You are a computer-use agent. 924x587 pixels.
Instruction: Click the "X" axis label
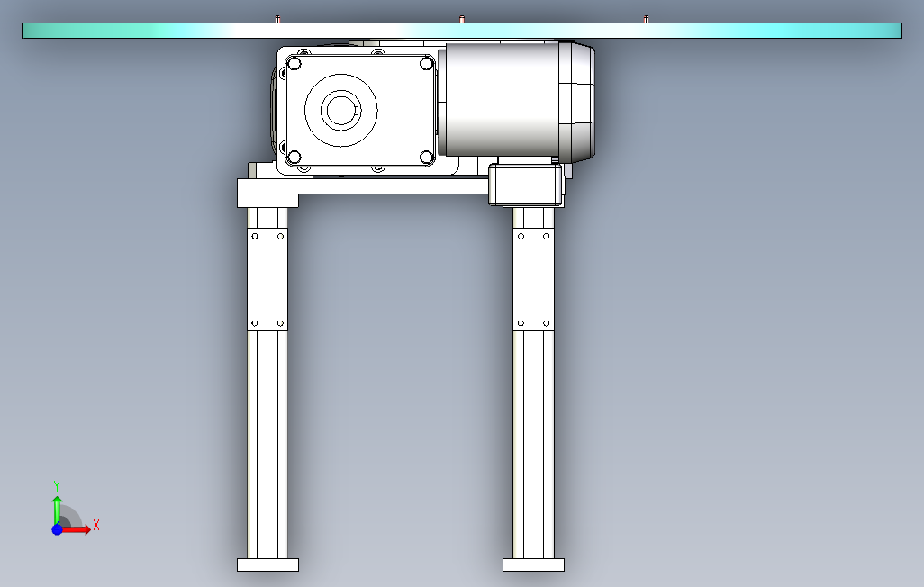96,525
